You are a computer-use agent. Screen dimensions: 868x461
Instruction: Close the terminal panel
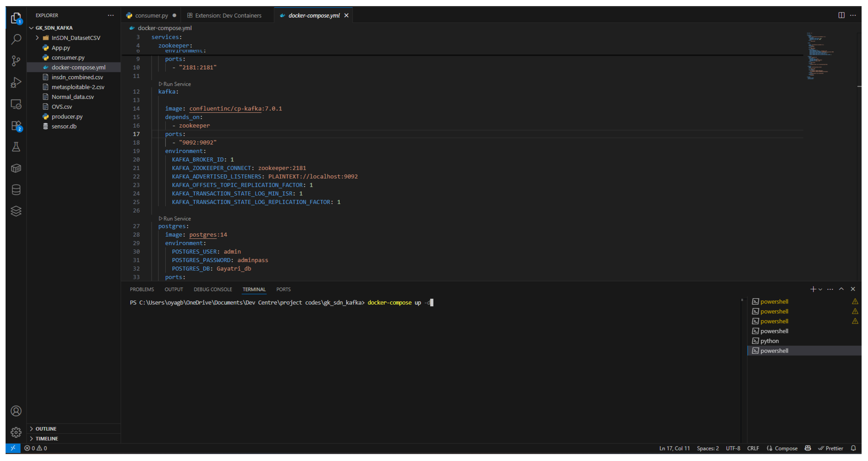(x=853, y=289)
